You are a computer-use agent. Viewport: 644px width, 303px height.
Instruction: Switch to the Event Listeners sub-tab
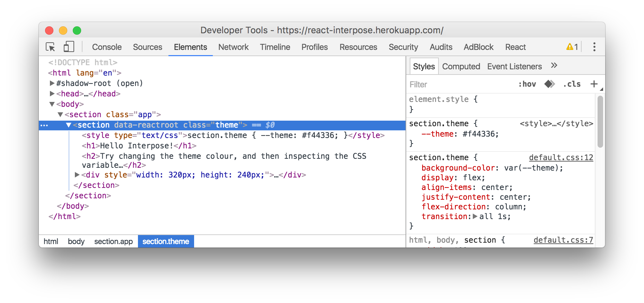[514, 66]
